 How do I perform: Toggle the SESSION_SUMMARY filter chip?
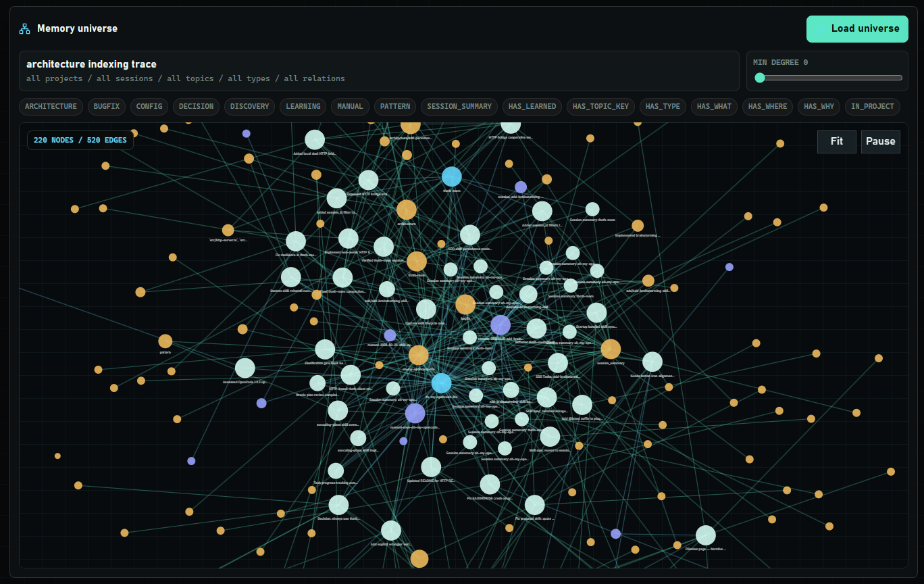point(459,106)
